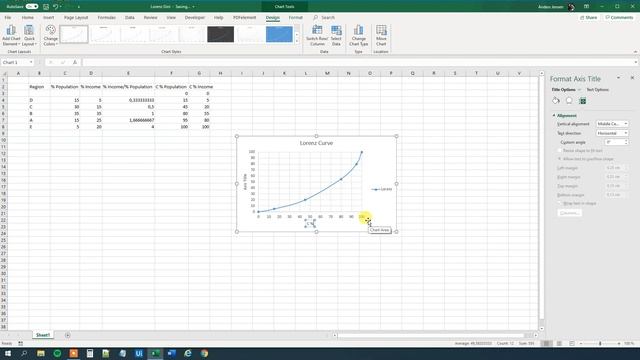Open the Formulas ribbon tab
The height and width of the screenshot is (360, 640).
107,18
